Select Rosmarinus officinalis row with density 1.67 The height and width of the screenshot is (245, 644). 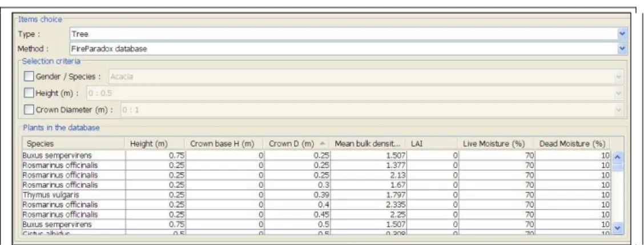317,185
